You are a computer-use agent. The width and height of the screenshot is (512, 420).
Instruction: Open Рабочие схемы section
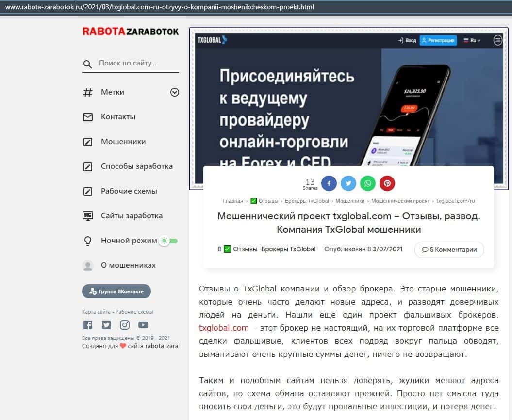point(129,191)
